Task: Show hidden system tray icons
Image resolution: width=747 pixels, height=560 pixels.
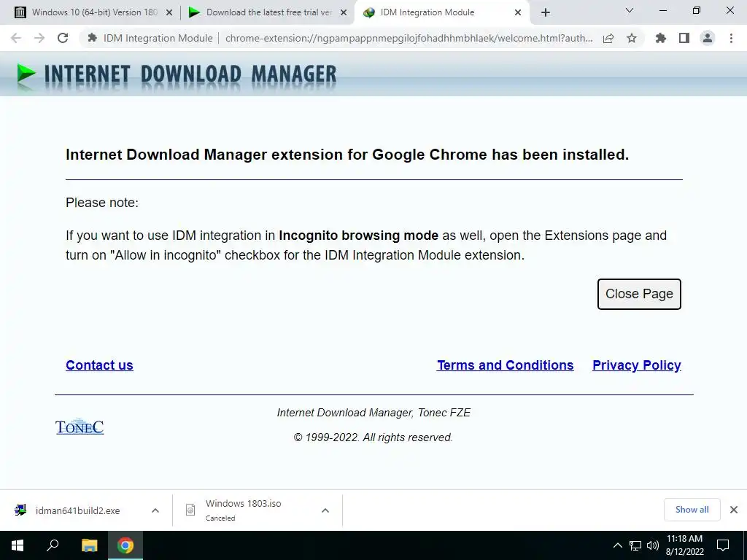Action: pyautogui.click(x=617, y=545)
